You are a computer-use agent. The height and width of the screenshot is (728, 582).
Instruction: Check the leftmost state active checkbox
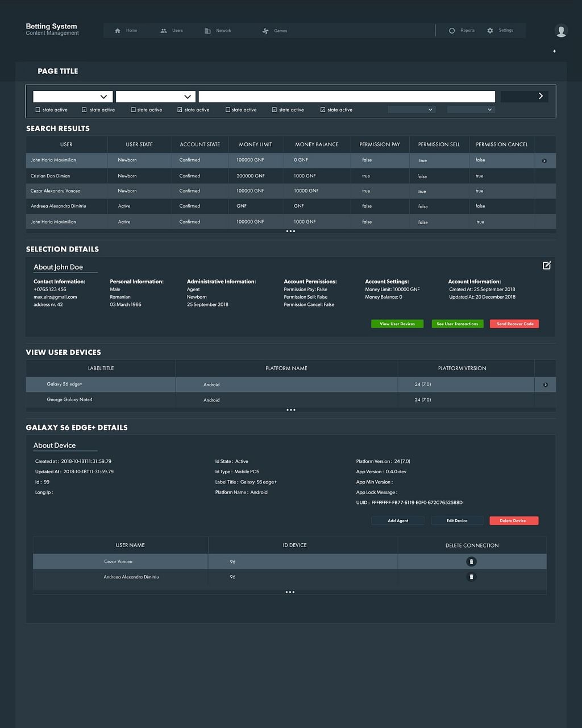[x=38, y=110]
